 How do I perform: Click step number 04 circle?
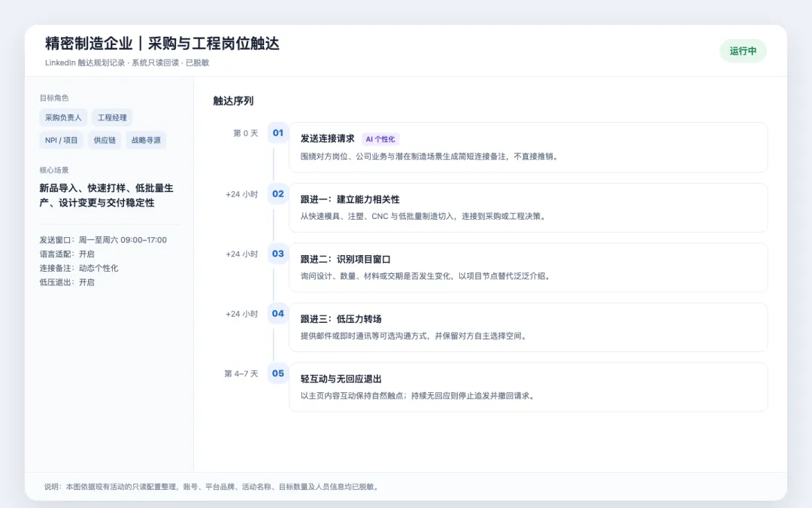[278, 313]
